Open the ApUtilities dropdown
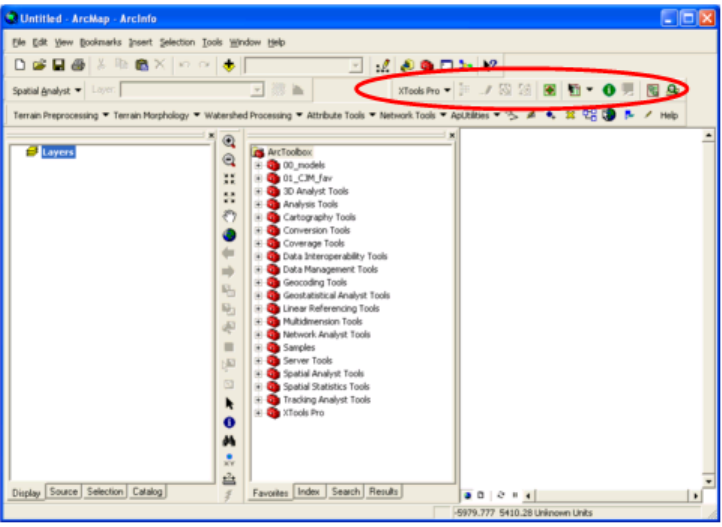This screenshot has height=527, width=722. point(475,115)
